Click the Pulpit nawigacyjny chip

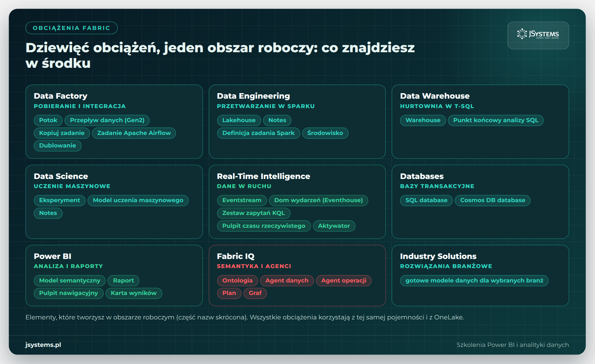pos(68,293)
